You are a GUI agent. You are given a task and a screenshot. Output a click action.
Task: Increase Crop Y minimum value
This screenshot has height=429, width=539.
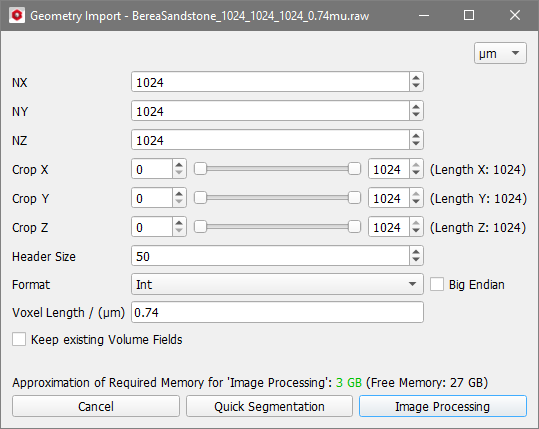pos(179,193)
